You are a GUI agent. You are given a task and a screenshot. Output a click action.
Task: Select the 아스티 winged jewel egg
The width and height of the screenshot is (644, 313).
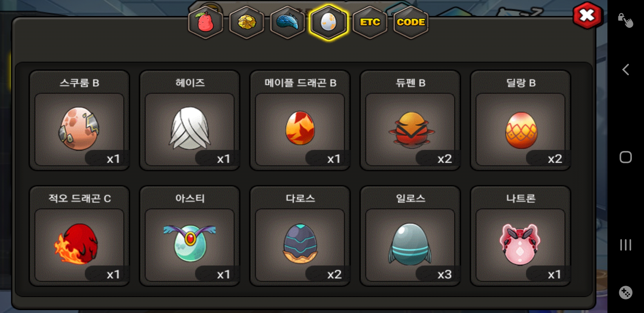190,236
